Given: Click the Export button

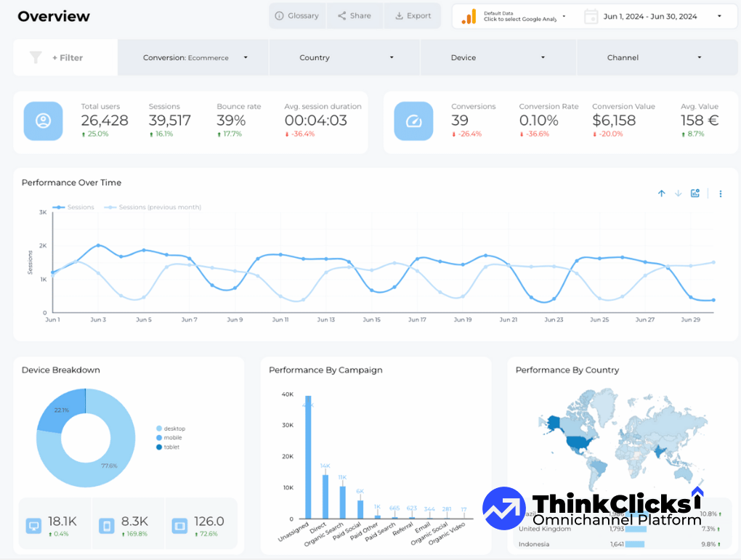Looking at the screenshot, I should pyautogui.click(x=413, y=15).
